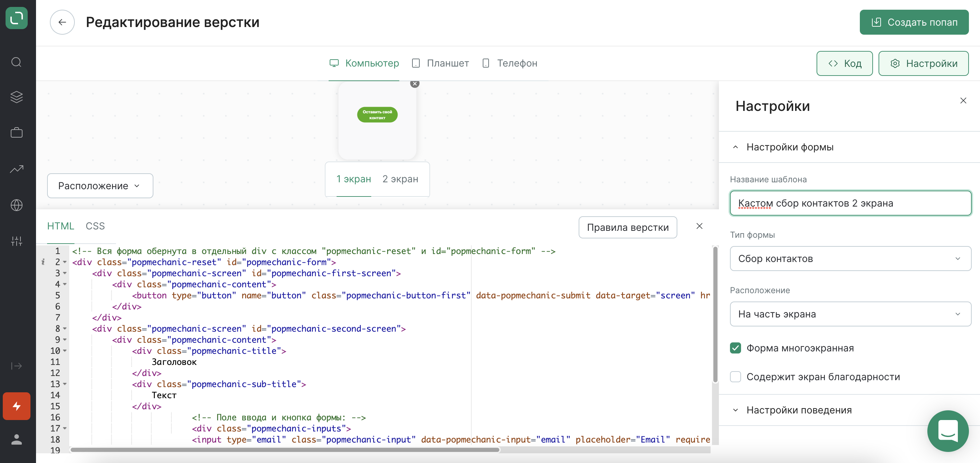Select the 1 экран tab

(x=354, y=179)
